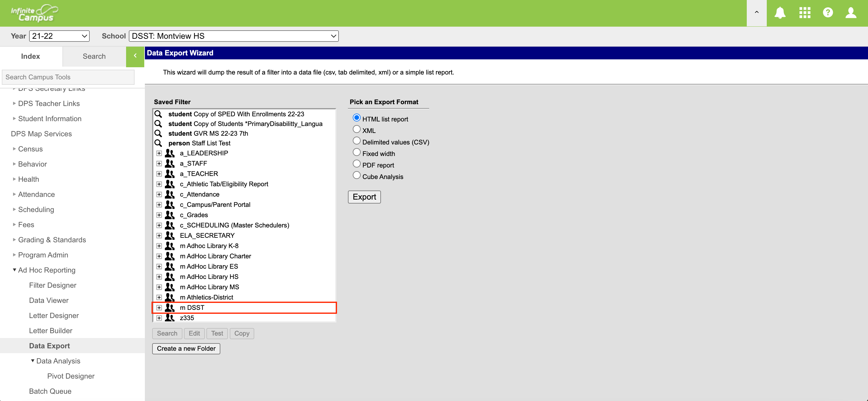Expand the c_SCHEDULING (Master Schedulers) folder
Image resolution: width=868 pixels, height=401 pixels.
tap(159, 225)
